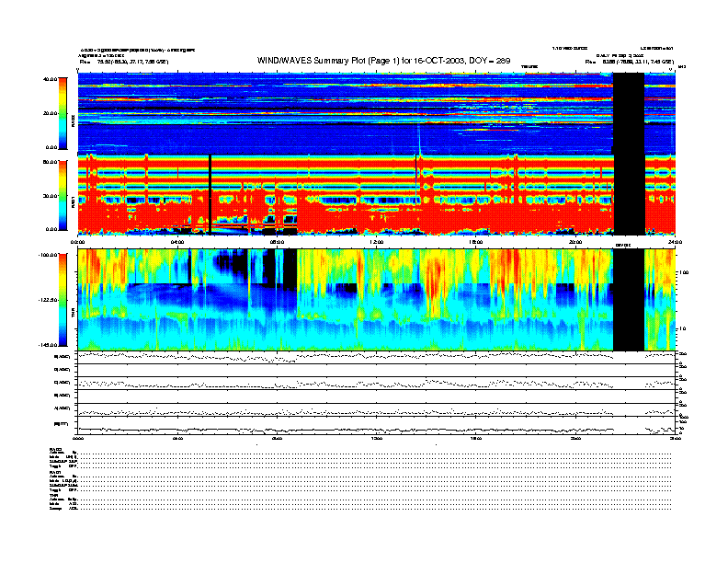Click the top line-plot panel's axis label
Viewport: 728px width, 563px height.
tap(62, 357)
